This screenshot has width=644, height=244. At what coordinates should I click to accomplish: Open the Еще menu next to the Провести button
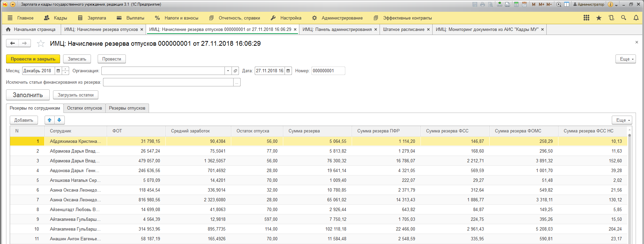[625, 59]
